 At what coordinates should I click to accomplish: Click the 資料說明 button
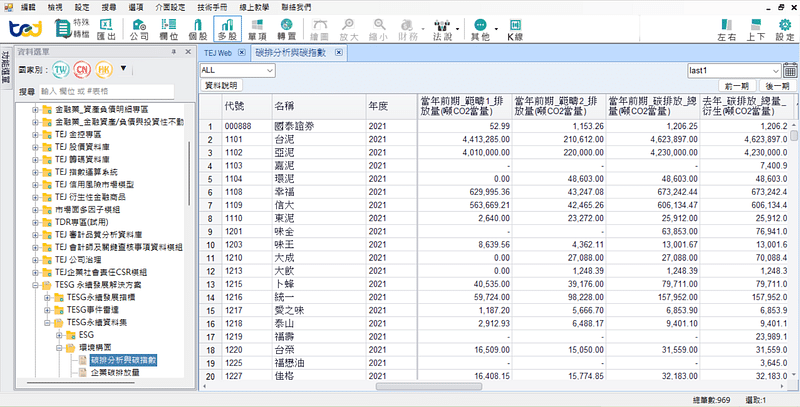point(221,87)
